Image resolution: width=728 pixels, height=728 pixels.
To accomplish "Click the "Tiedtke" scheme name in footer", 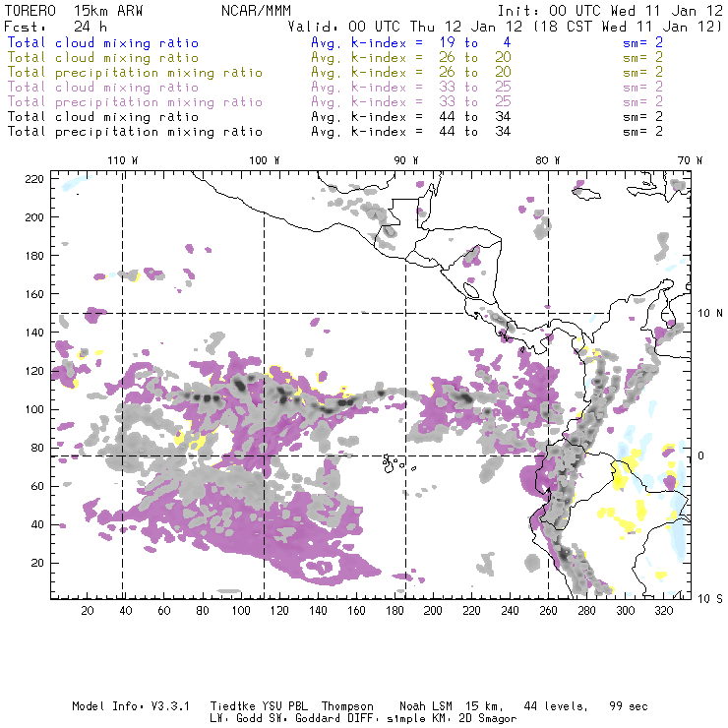I will (x=233, y=706).
